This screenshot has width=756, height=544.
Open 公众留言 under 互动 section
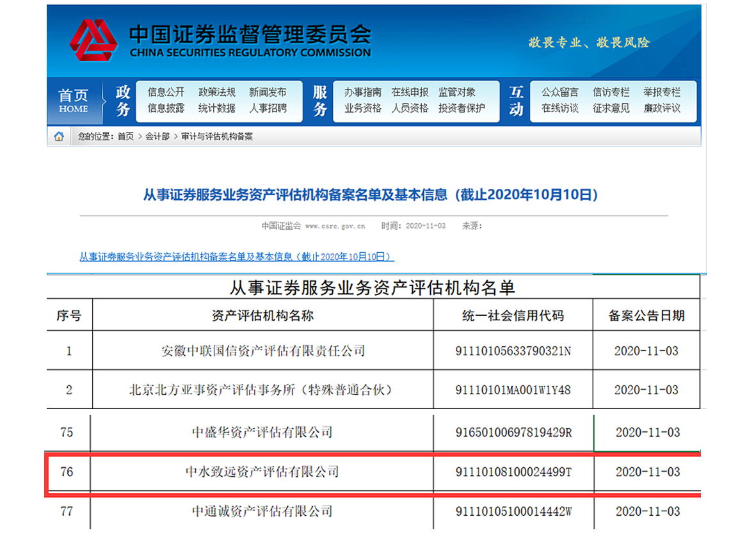(x=559, y=92)
